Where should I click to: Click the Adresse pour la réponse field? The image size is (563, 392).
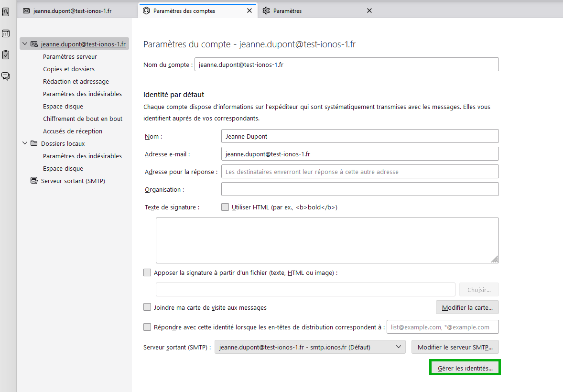(360, 172)
